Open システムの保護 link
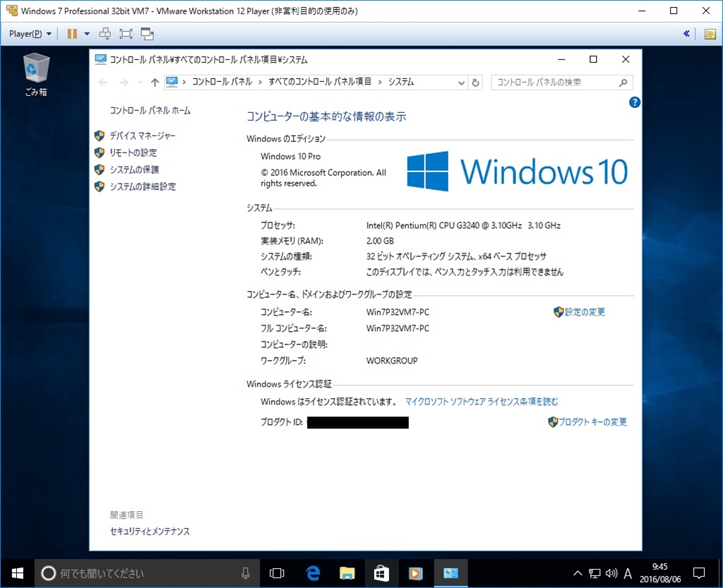723x588 pixels. [x=134, y=169]
